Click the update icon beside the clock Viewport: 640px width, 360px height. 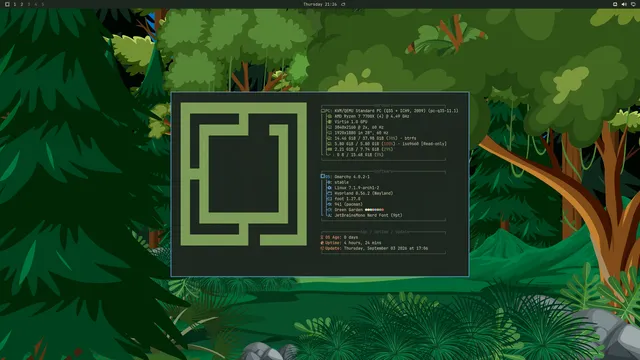click(x=343, y=4)
